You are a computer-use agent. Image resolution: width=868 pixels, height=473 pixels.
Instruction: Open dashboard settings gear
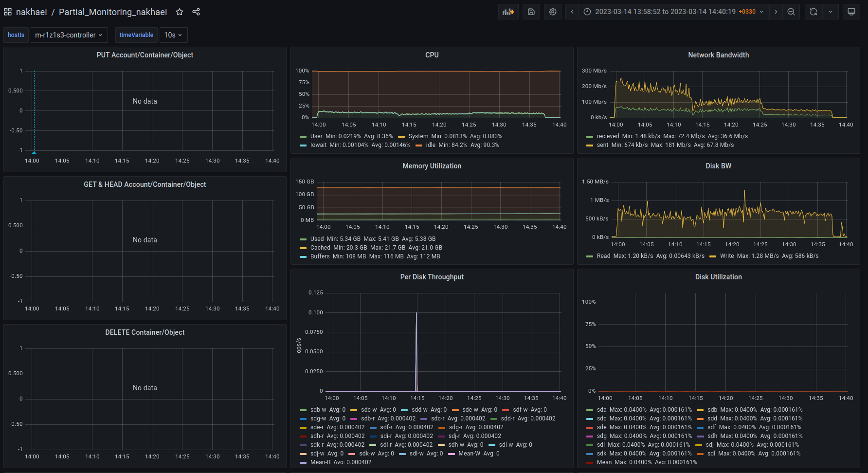tap(553, 12)
